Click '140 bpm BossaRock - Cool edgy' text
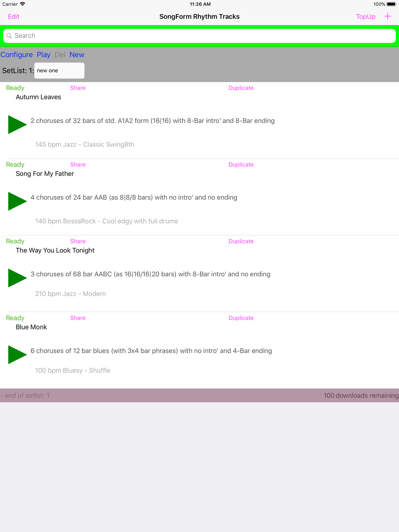Viewport: 399px width, 532px height. click(x=107, y=221)
